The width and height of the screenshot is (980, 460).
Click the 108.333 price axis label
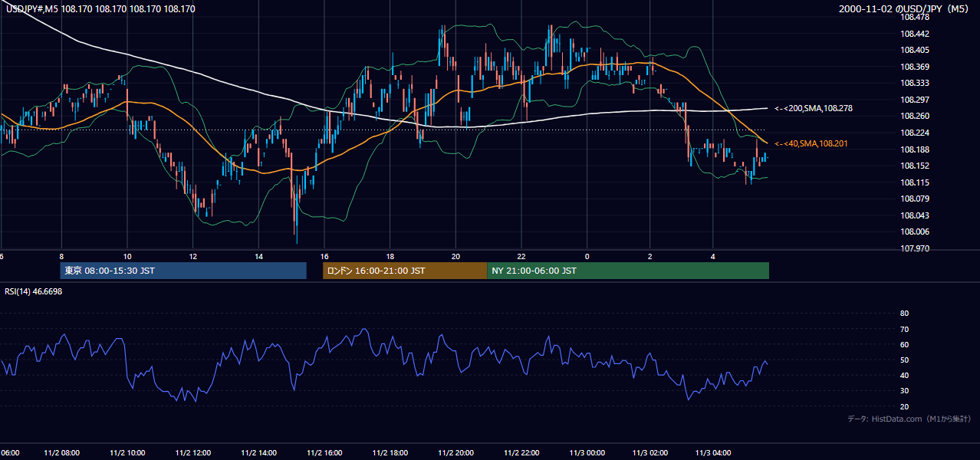pyautogui.click(x=916, y=83)
